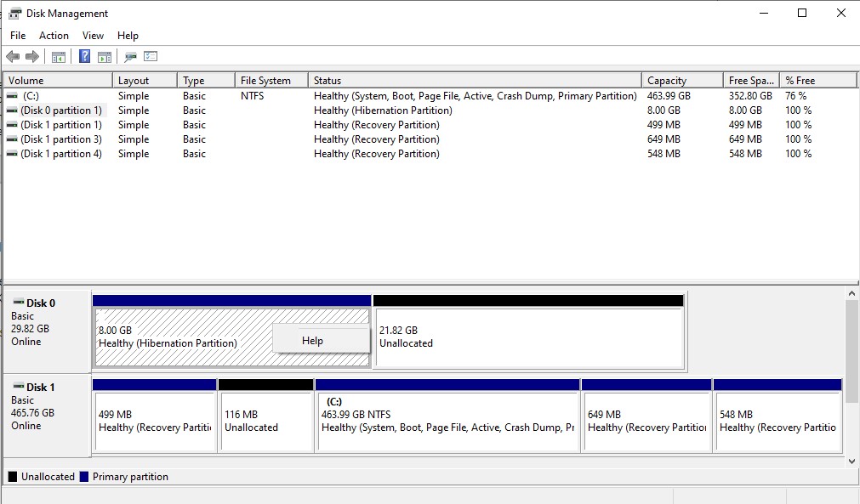Image resolution: width=860 pixels, height=504 pixels.
Task: Close the Disk Management window
Action: point(840,13)
